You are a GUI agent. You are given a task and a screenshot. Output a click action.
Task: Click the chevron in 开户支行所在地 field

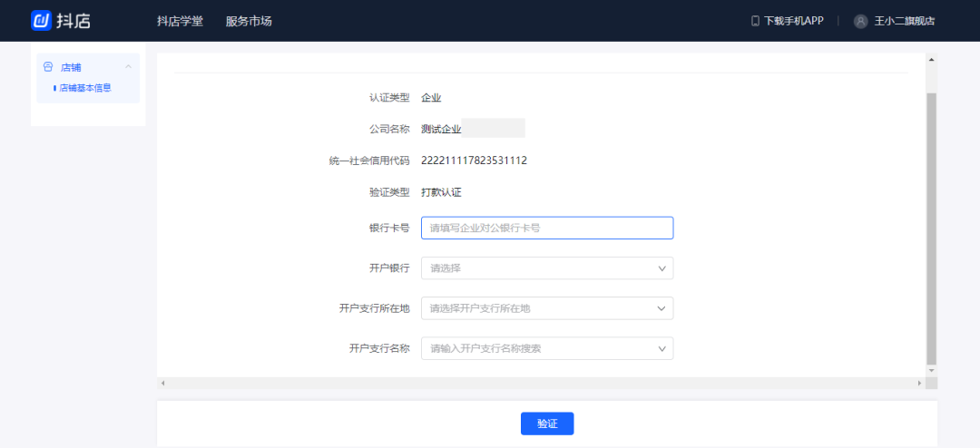(x=661, y=308)
